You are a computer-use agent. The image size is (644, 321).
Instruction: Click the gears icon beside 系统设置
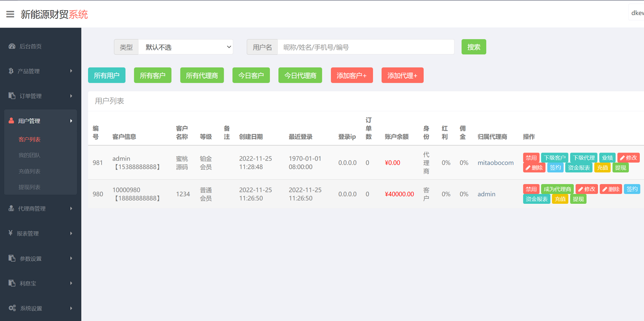(12, 308)
